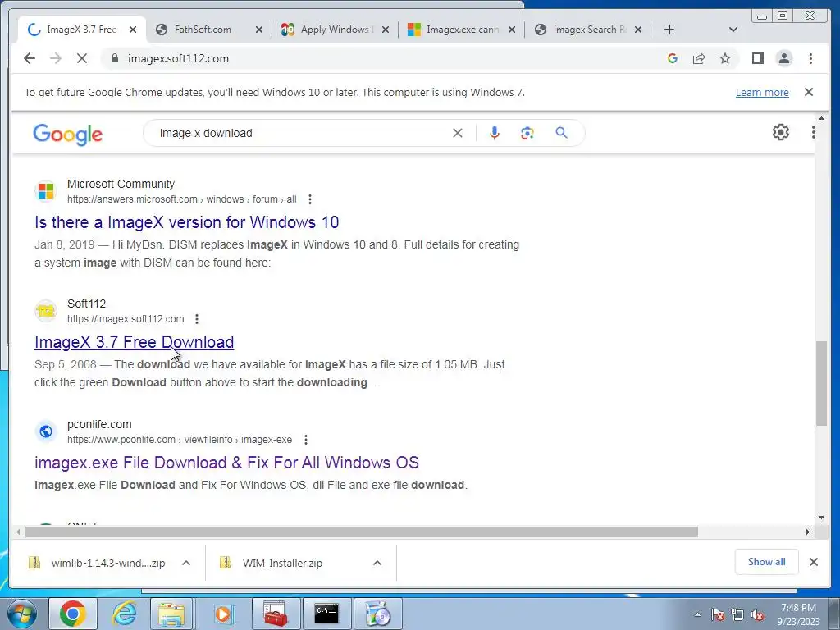This screenshot has width=840, height=630.
Task: Click the taskbar clock showing 7:48 PM
Action: (798, 614)
